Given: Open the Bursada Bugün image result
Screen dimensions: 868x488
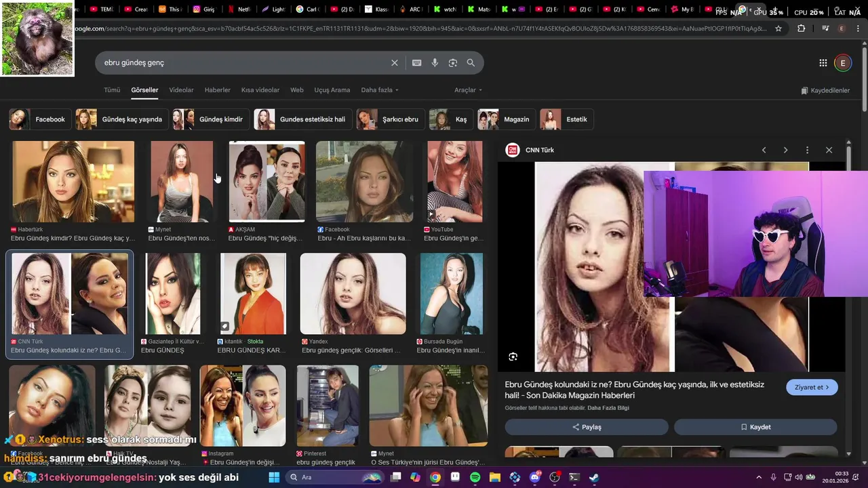Looking at the screenshot, I should (x=452, y=293).
